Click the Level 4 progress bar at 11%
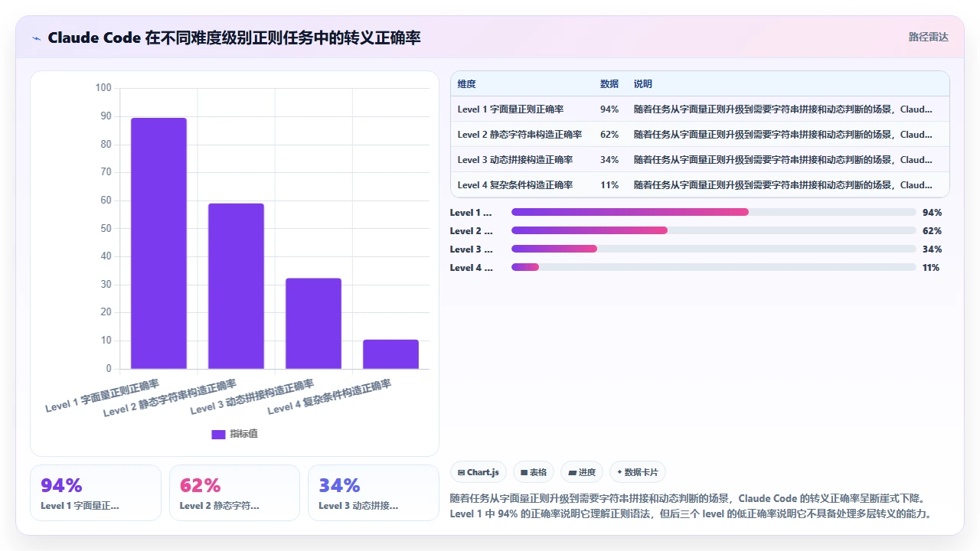 pos(714,267)
